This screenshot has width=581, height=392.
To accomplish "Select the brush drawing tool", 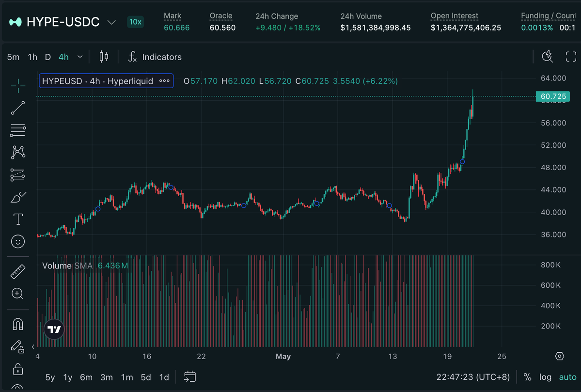I will coord(18,197).
